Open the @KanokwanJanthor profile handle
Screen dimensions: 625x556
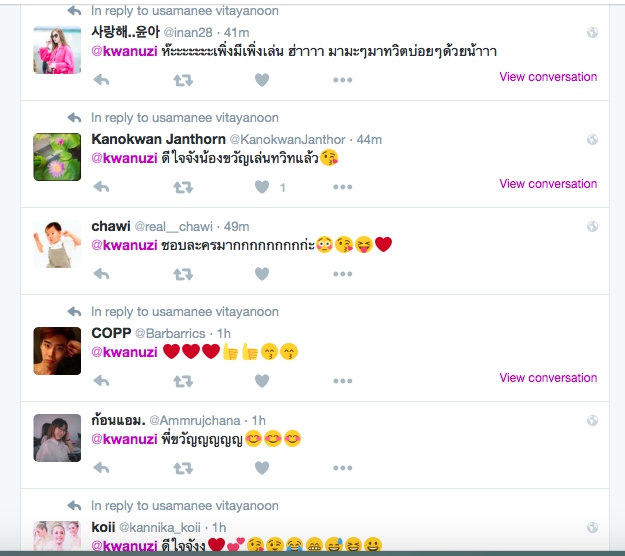[287, 139]
